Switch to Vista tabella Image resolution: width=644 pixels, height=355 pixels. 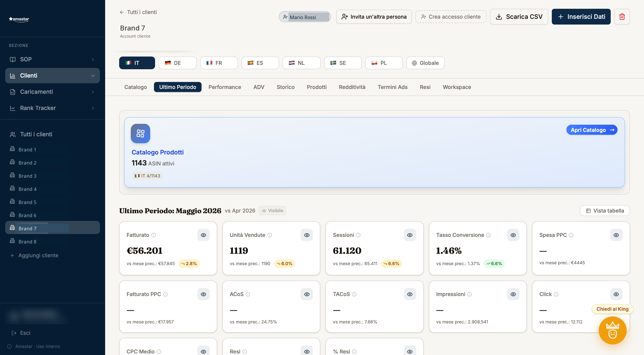tap(605, 211)
